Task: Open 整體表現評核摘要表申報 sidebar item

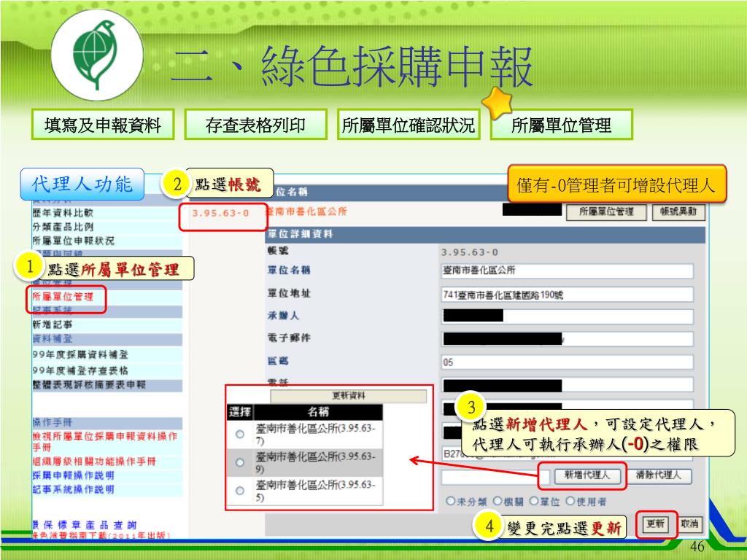Action: click(89, 385)
